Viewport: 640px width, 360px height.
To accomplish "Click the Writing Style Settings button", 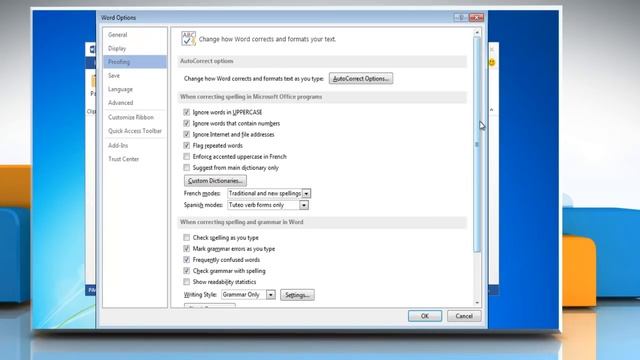I will (x=297, y=295).
